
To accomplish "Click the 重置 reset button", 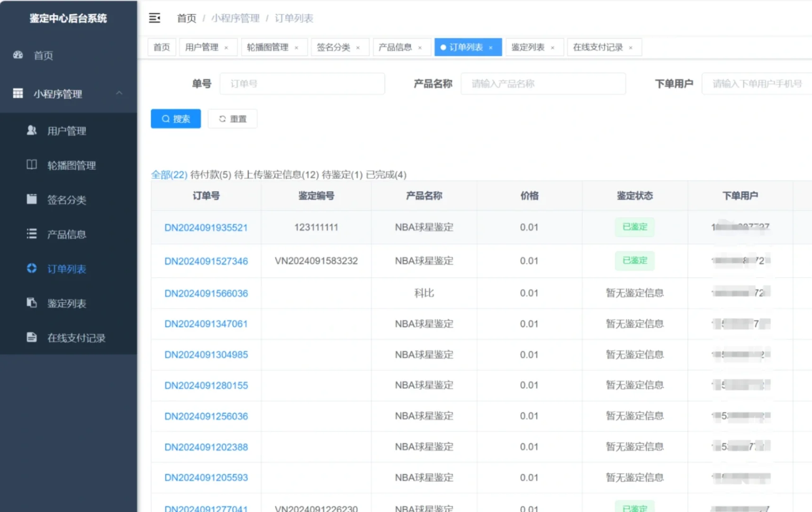I will tap(232, 119).
